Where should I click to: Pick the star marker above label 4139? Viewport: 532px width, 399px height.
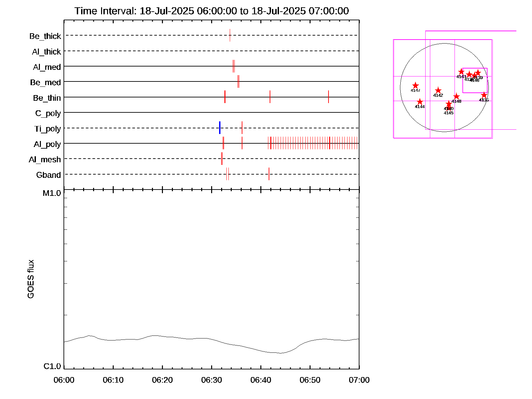478,72
